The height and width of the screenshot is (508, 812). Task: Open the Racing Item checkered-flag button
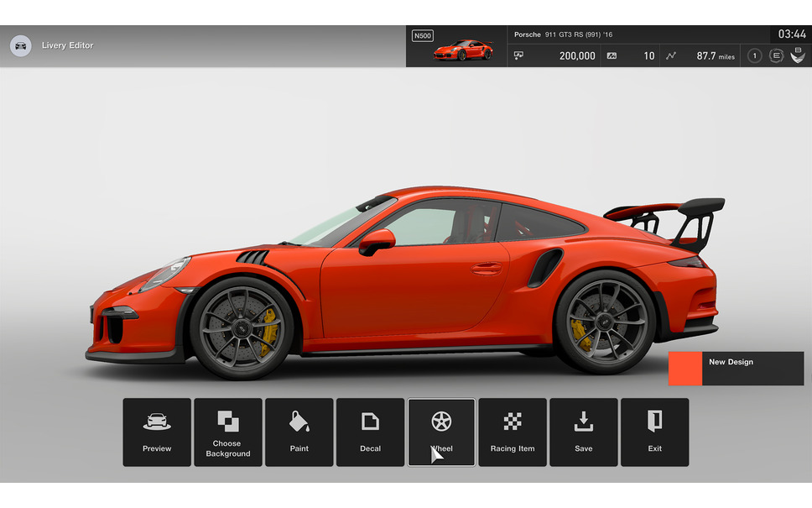[x=513, y=432]
